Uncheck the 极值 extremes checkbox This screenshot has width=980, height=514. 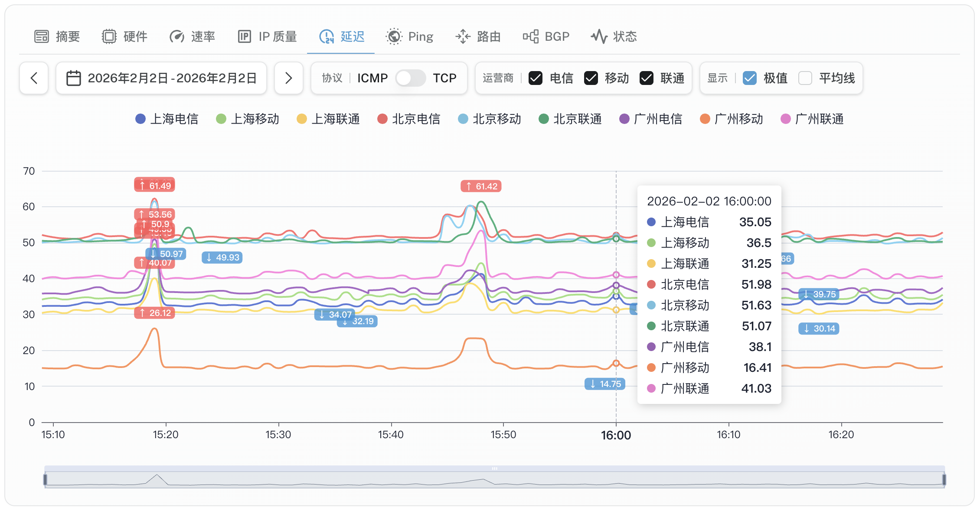pos(750,78)
